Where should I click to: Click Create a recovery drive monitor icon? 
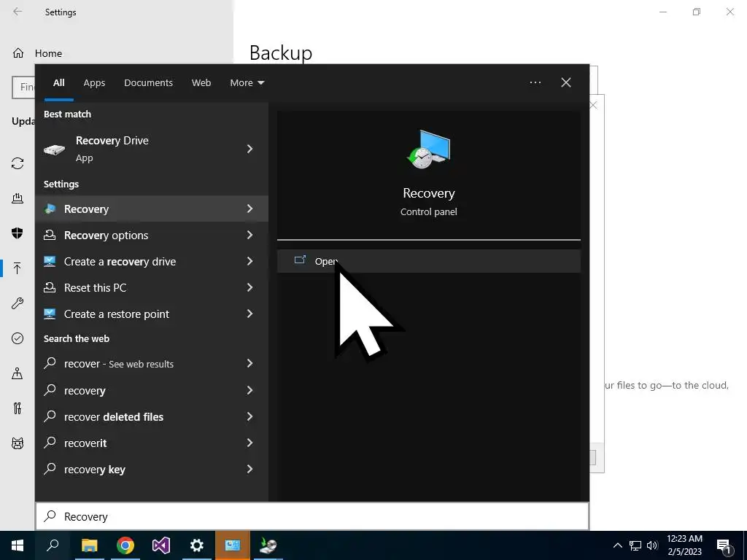pos(50,261)
